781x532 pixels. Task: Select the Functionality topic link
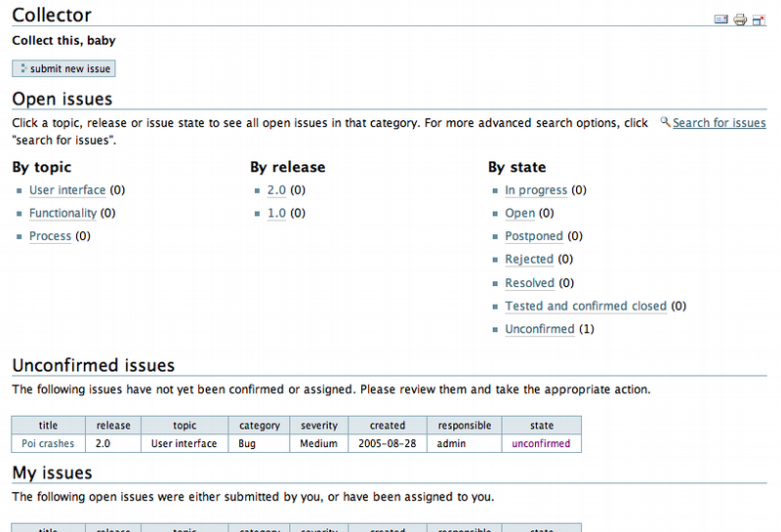coord(62,213)
